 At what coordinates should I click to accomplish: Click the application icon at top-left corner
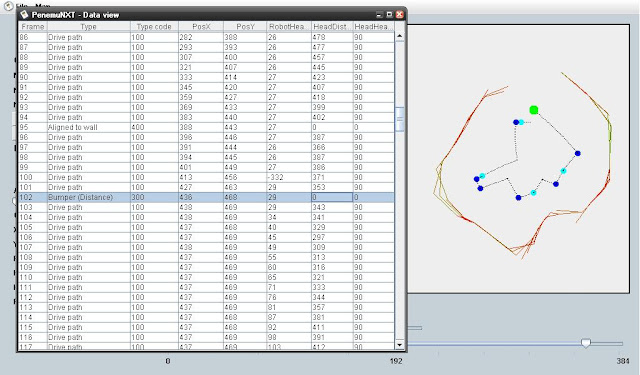point(8,6)
